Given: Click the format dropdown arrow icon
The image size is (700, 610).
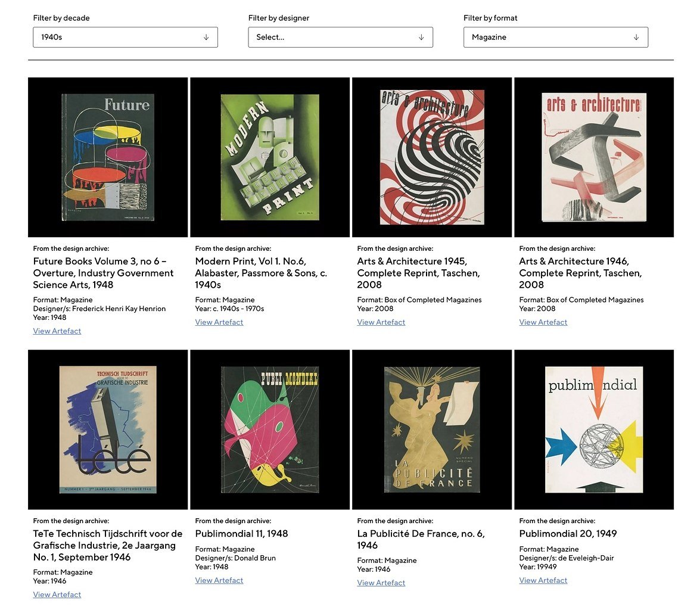Looking at the screenshot, I should coord(636,37).
